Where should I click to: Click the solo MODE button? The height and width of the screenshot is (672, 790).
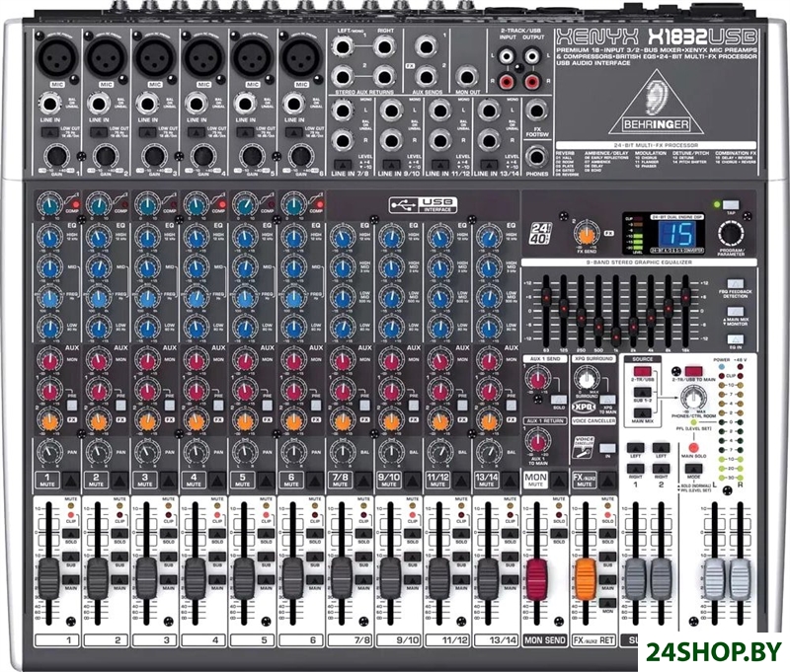tap(694, 469)
